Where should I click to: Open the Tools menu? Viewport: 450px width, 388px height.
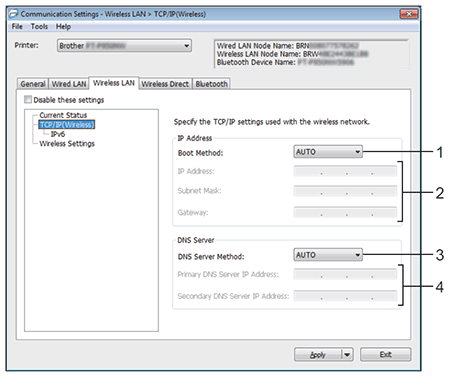(x=39, y=27)
